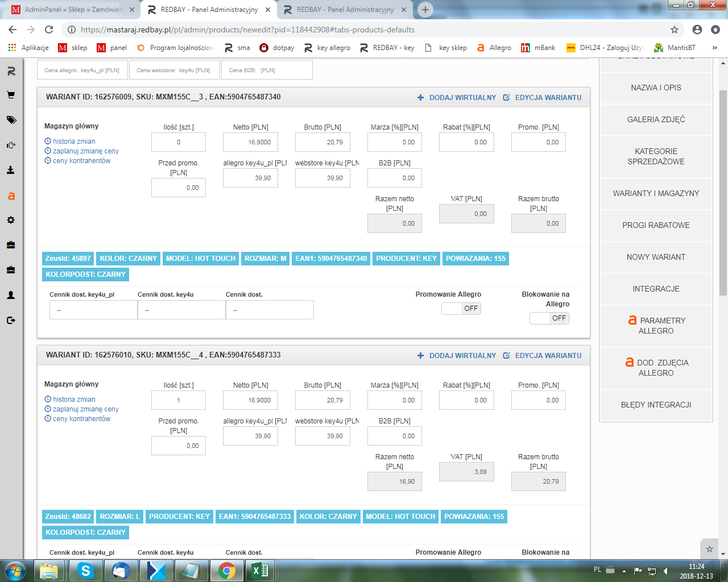Click the Ilość field of variant 162576010
728x582 pixels.
coord(179,400)
